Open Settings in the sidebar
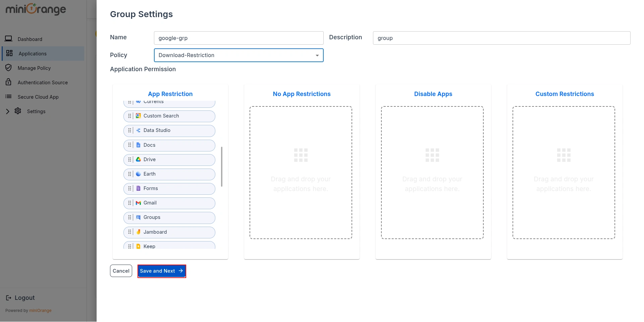 click(x=36, y=111)
